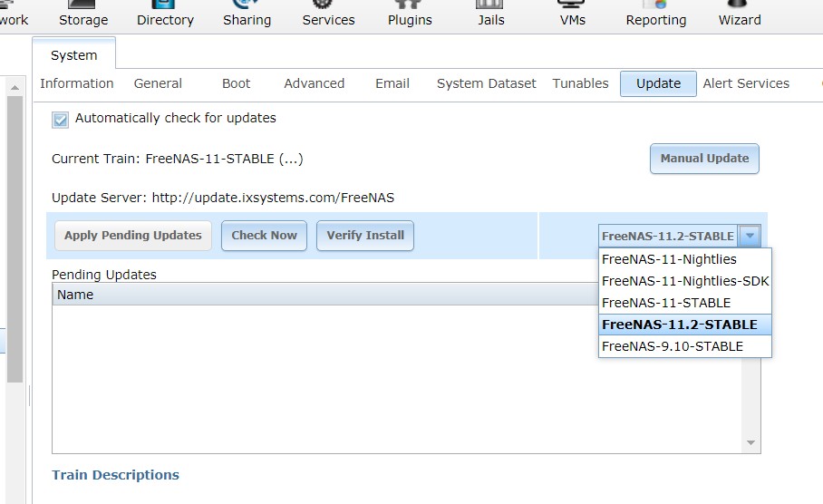Select the System tab

click(74, 54)
